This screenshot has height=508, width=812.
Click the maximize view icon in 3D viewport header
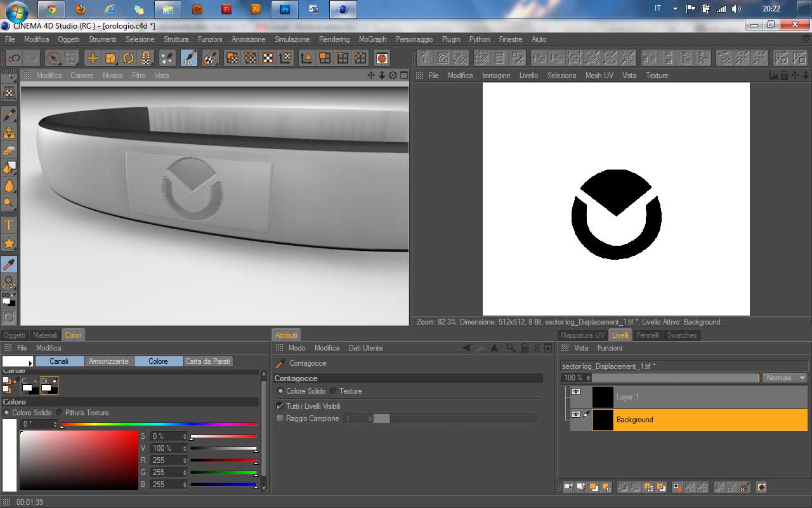pyautogui.click(x=404, y=75)
